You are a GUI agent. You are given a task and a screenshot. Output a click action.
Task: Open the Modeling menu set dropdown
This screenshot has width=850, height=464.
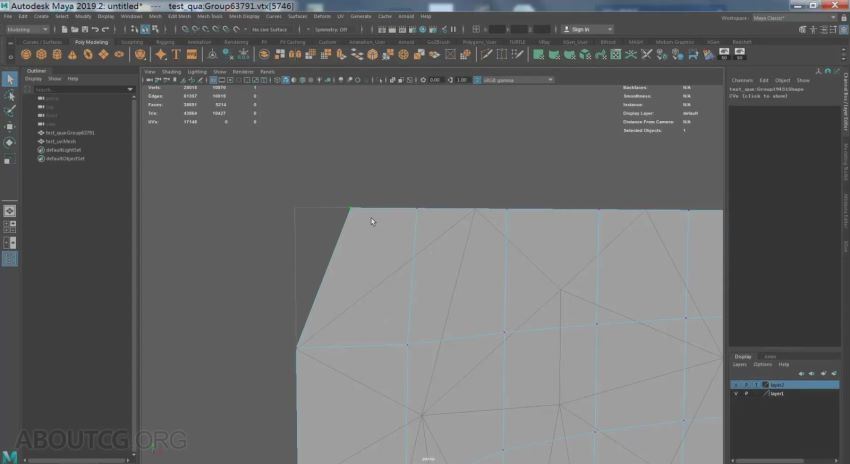[28, 29]
